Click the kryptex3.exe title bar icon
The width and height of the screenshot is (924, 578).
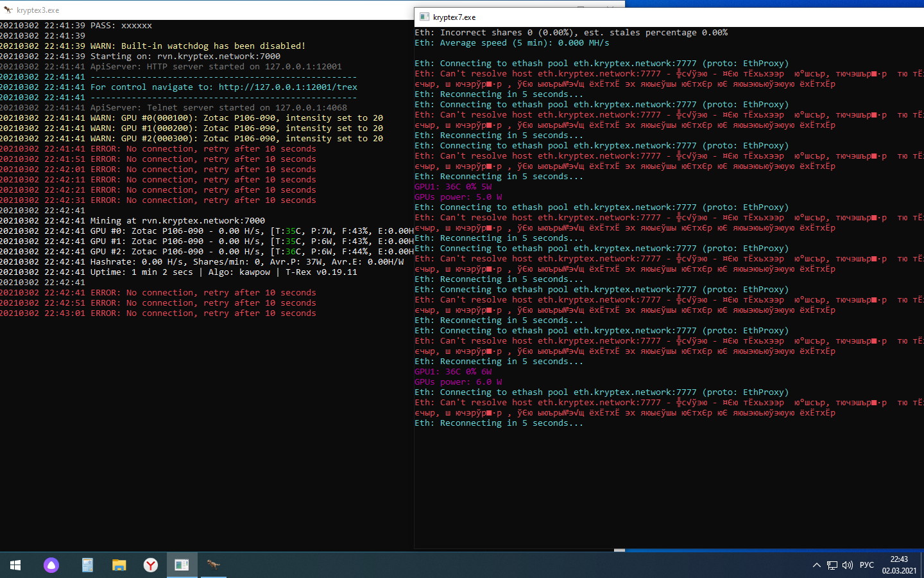tap(8, 10)
